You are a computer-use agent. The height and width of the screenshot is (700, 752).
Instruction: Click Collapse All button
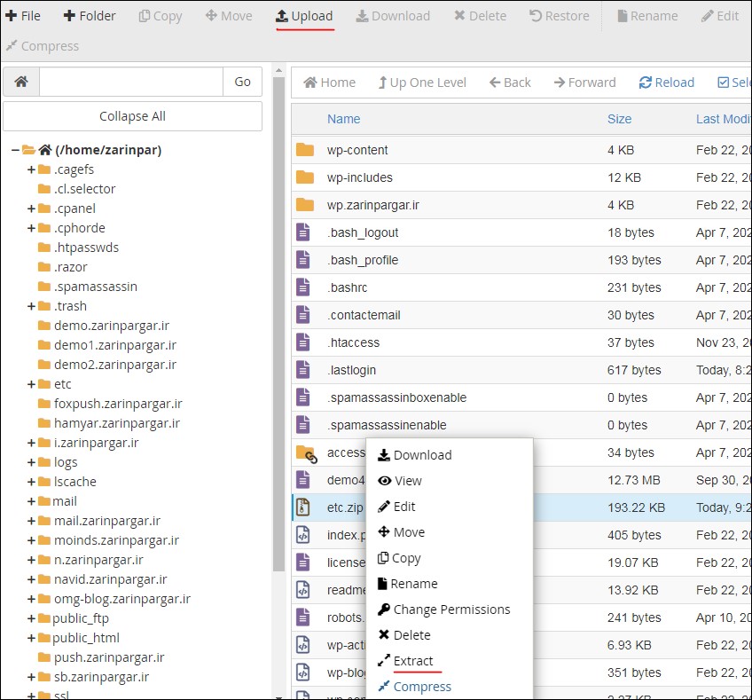[132, 116]
